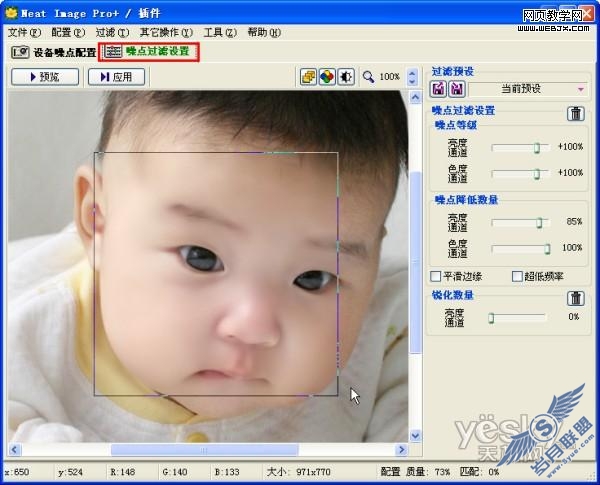Save preset with the second purple disk icon

coord(457,89)
